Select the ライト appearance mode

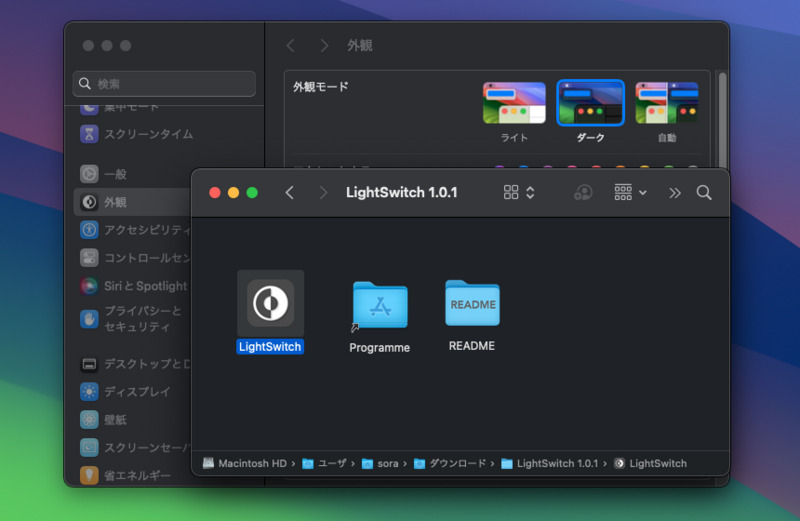point(514,103)
